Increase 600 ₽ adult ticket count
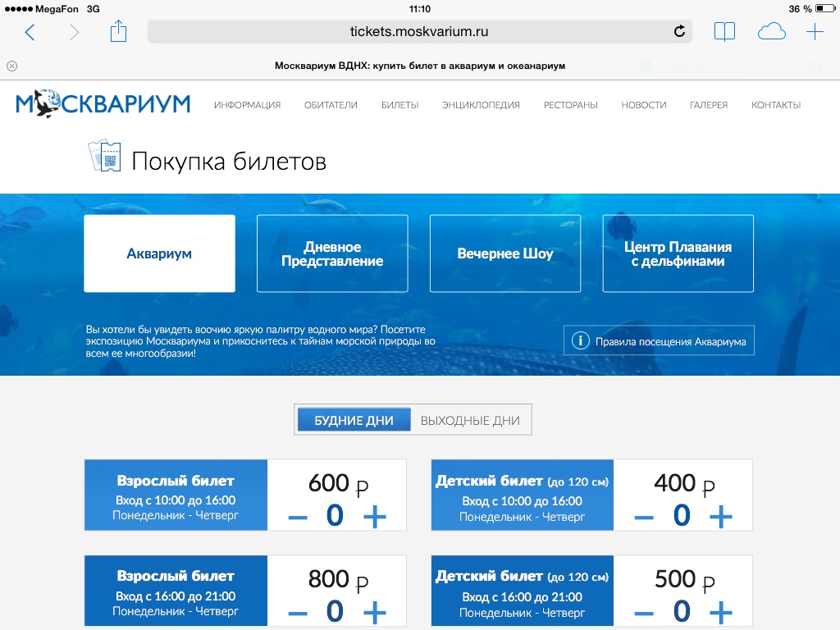The height and width of the screenshot is (630, 840). pyautogui.click(x=375, y=517)
